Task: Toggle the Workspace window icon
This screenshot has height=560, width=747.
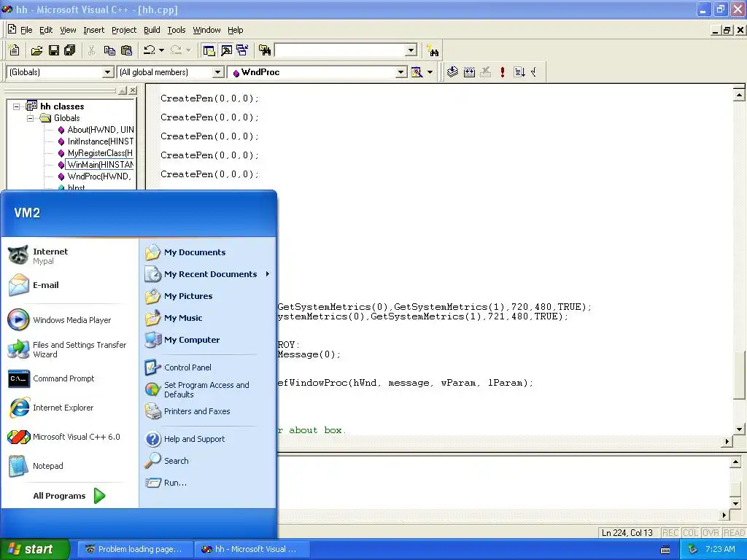Action: click(x=209, y=50)
